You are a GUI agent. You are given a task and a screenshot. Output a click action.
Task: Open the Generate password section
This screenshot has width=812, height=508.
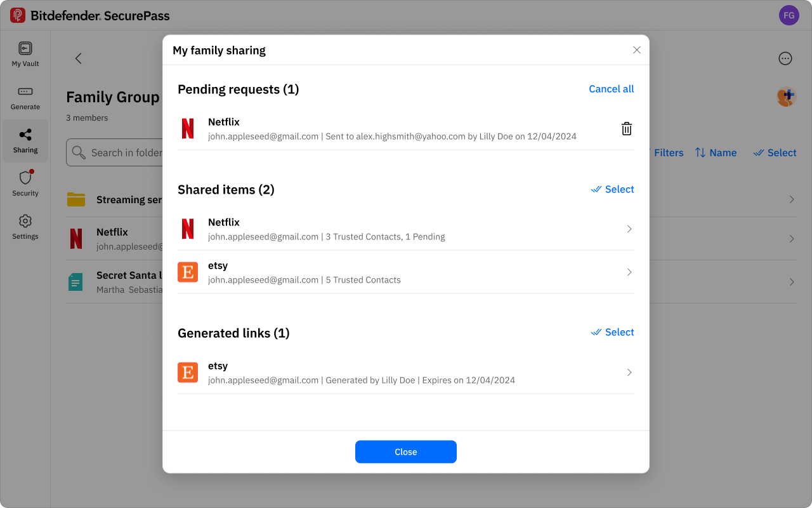pyautogui.click(x=25, y=97)
